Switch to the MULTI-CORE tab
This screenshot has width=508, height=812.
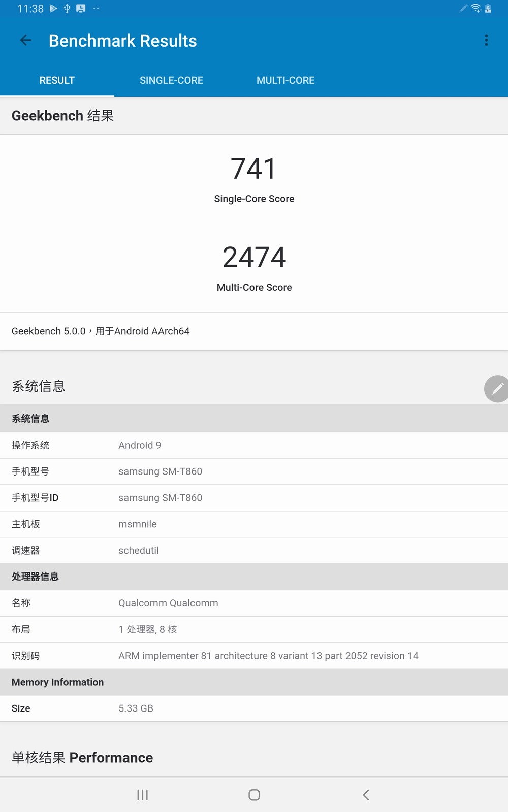click(x=285, y=80)
